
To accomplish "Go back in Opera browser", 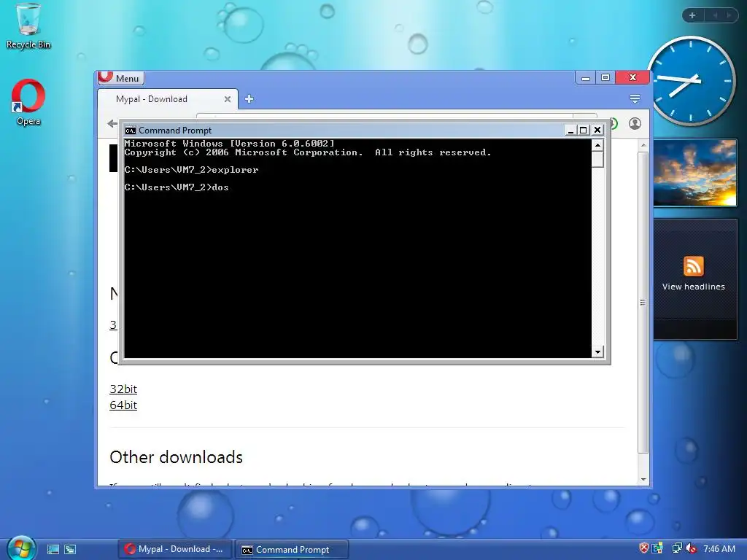I will coord(112,124).
